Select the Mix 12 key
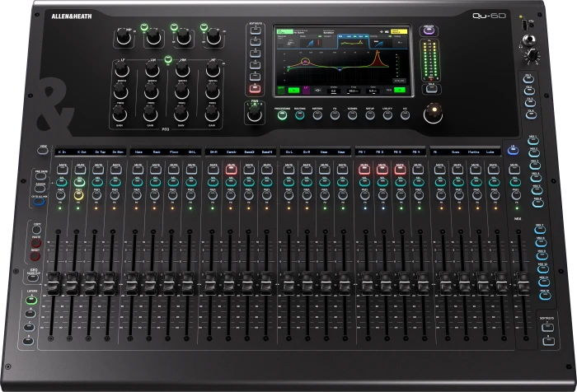The image size is (577, 392). point(545,296)
